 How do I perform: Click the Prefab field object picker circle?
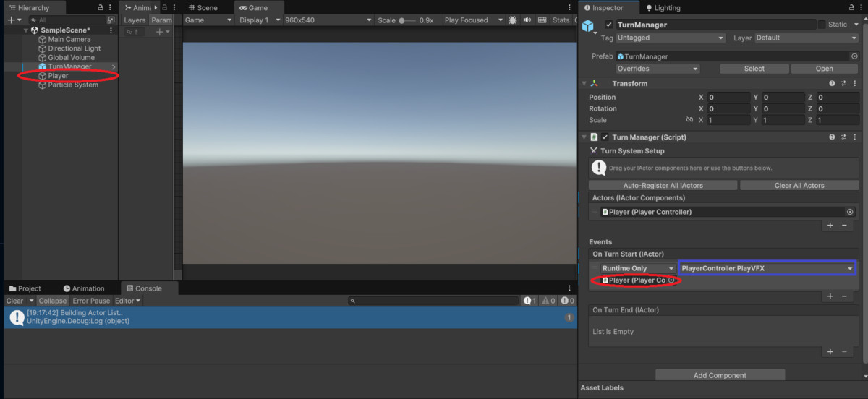[854, 56]
